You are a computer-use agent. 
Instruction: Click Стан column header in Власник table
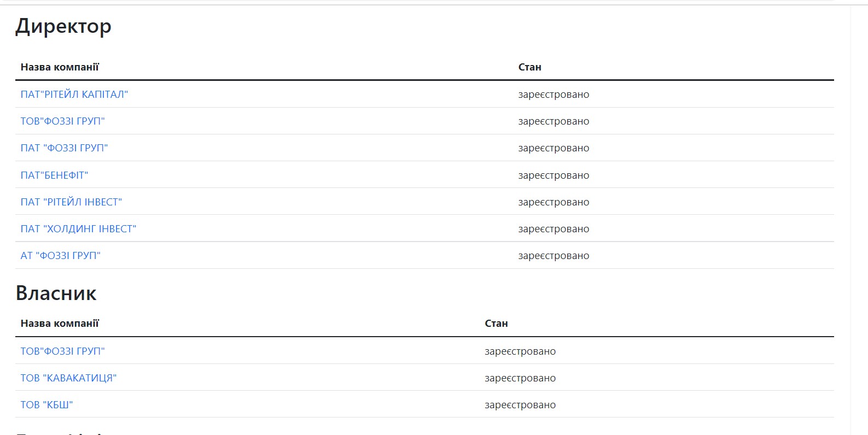pos(496,324)
